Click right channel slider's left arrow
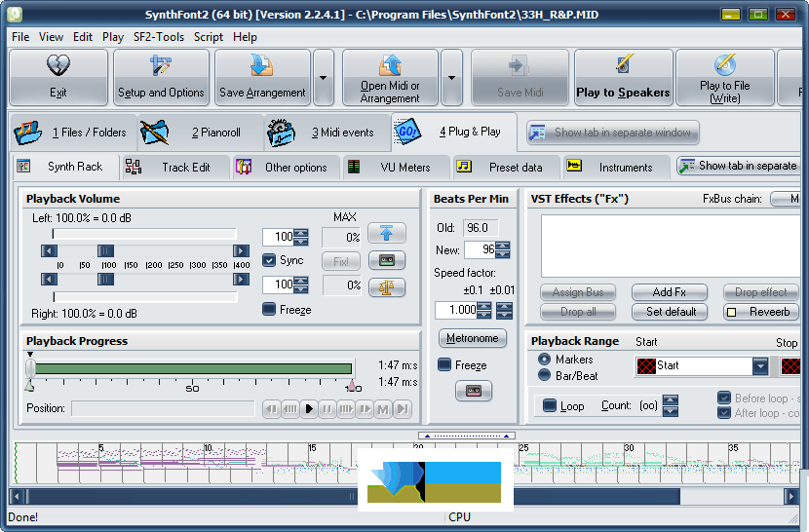Image resolution: width=809 pixels, height=532 pixels. pos(49,280)
